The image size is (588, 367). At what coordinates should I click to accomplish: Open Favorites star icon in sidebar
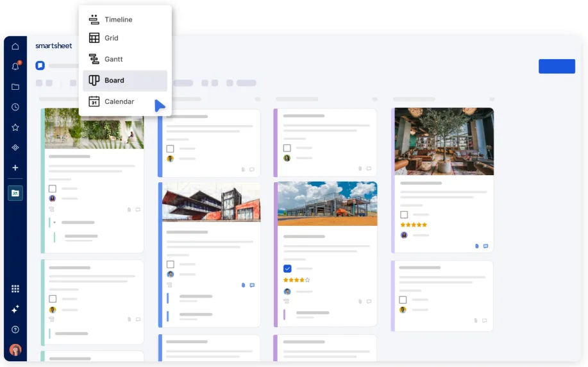click(15, 127)
